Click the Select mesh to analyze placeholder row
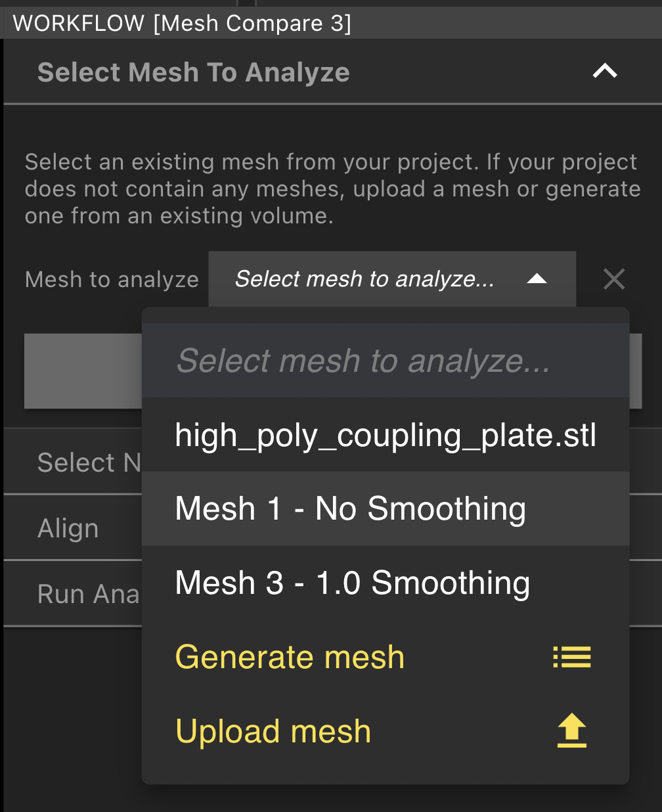662x812 pixels. 365,361
